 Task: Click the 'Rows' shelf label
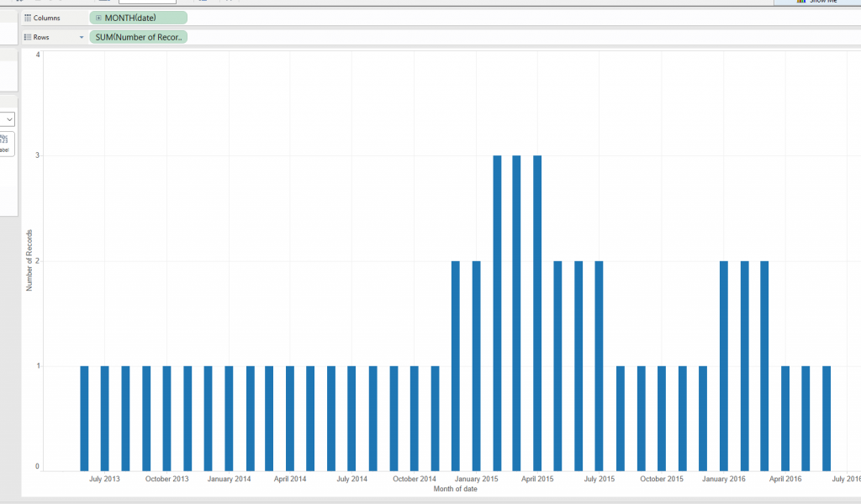41,37
